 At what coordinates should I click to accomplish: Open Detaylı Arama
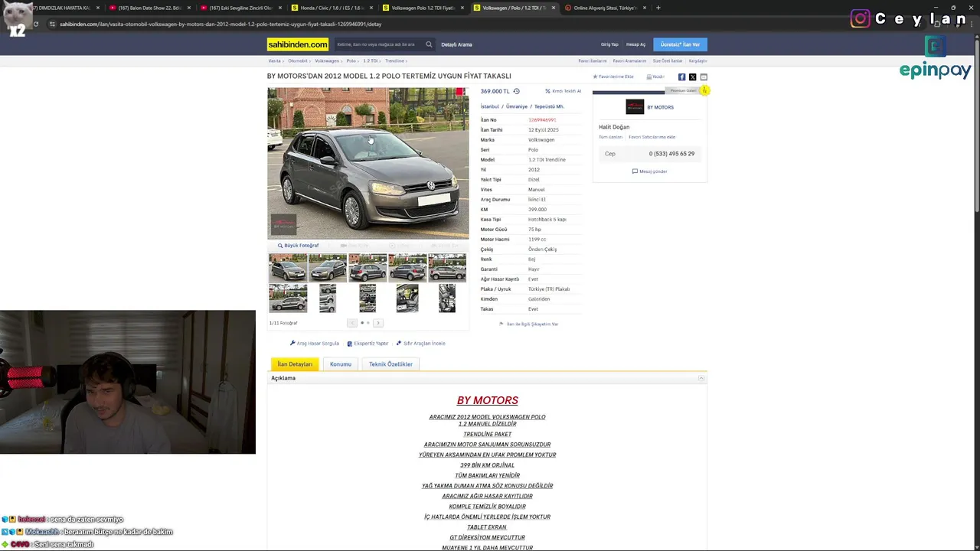[x=456, y=44]
